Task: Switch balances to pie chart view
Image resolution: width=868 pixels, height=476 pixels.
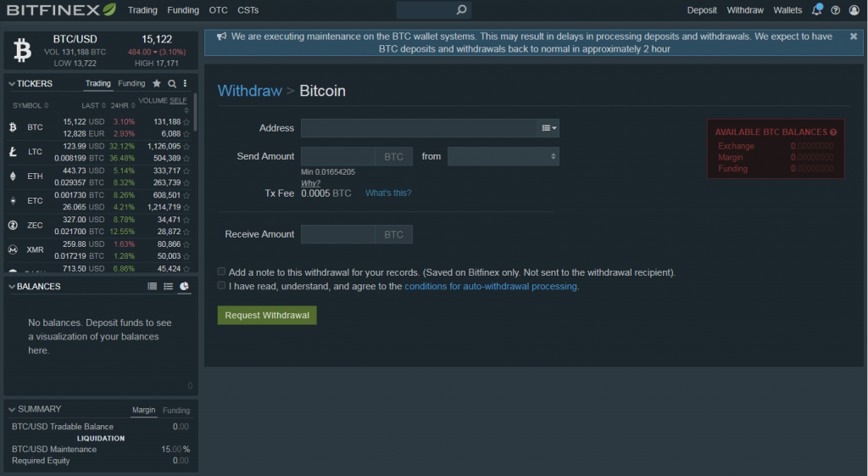Action: tap(184, 286)
